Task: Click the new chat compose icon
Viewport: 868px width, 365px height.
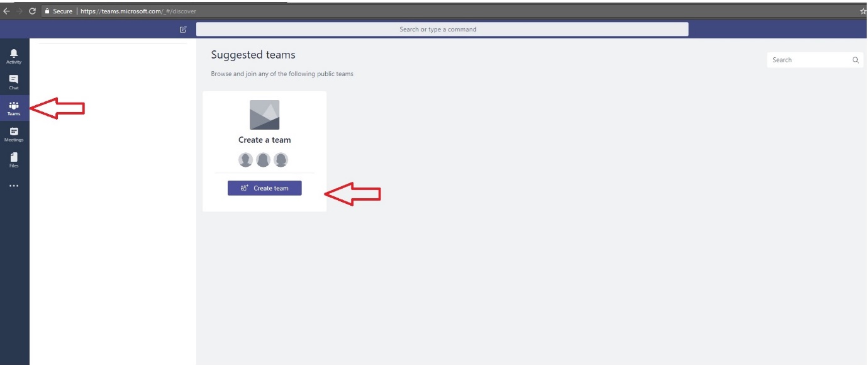Action: [183, 29]
